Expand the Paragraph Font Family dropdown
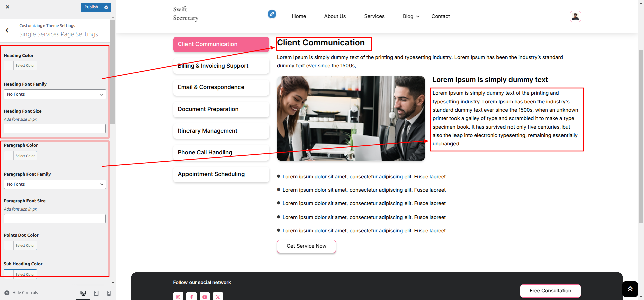Image resolution: width=644 pixels, height=300 pixels. (x=55, y=184)
